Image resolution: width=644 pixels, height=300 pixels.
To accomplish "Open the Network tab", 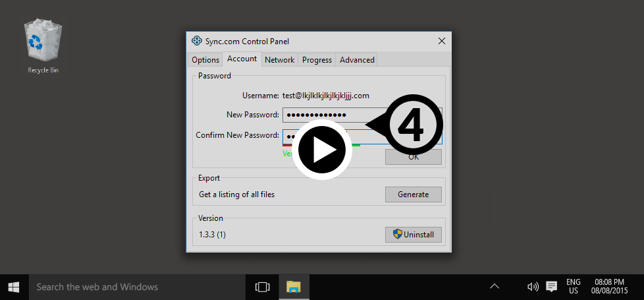I will pos(279,60).
